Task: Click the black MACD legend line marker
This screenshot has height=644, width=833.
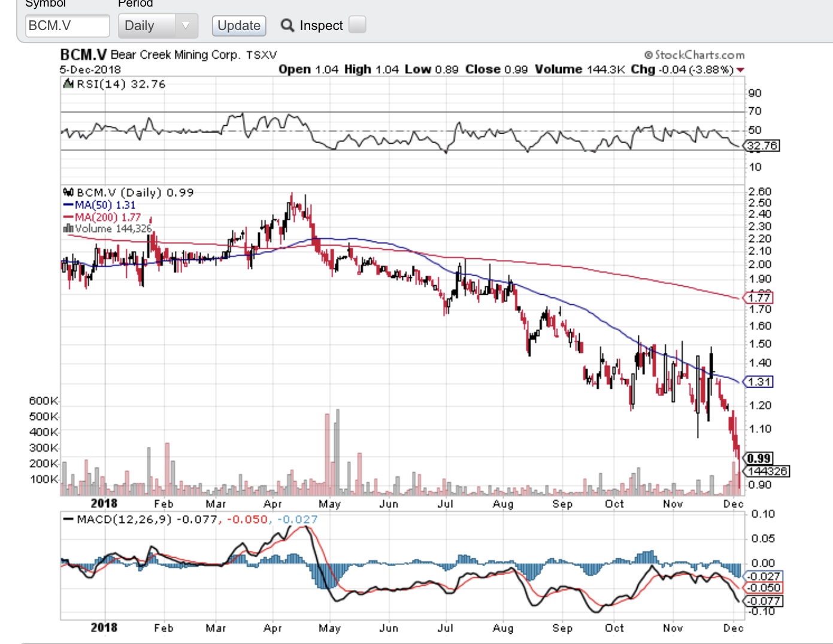Action: [x=68, y=519]
